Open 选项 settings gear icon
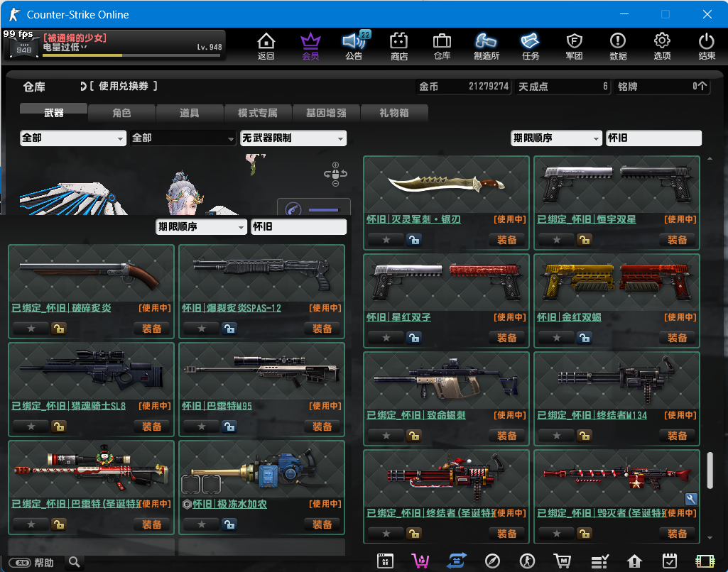Screen dimensions: 728x572 pos(662,46)
